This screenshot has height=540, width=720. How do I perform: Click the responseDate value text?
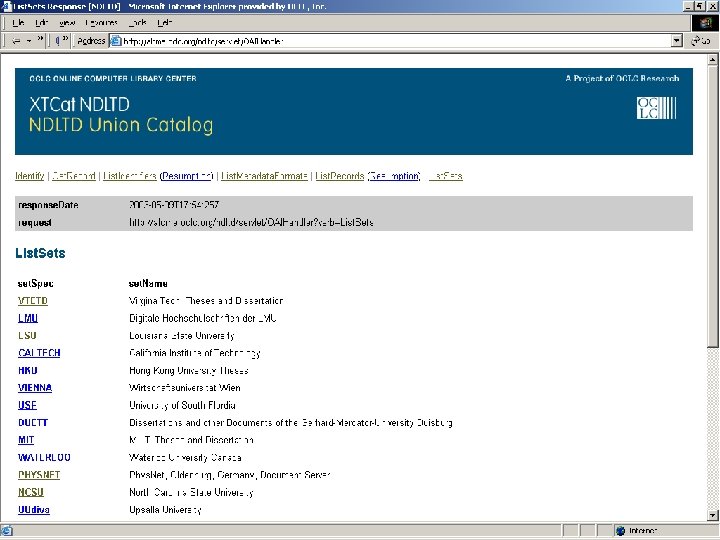click(174, 205)
